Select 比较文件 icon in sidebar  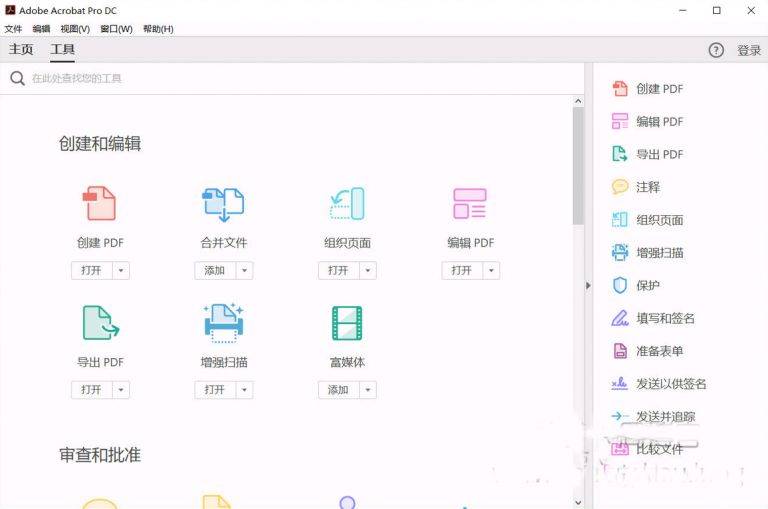620,448
